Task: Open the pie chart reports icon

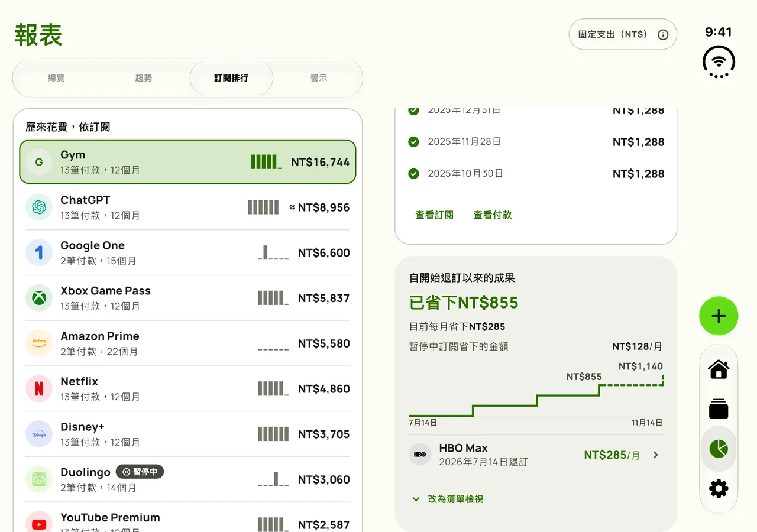Action: coord(719,449)
